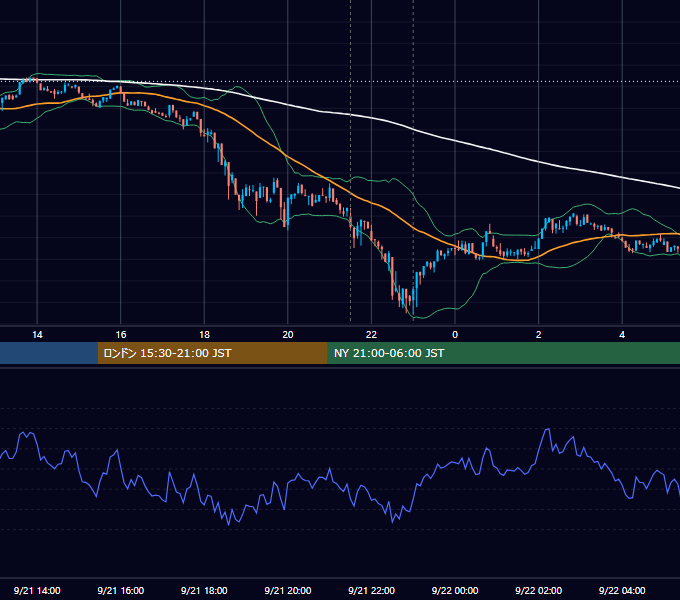Click hour label 20 on the upper time axis
680x600 pixels.
point(288,335)
